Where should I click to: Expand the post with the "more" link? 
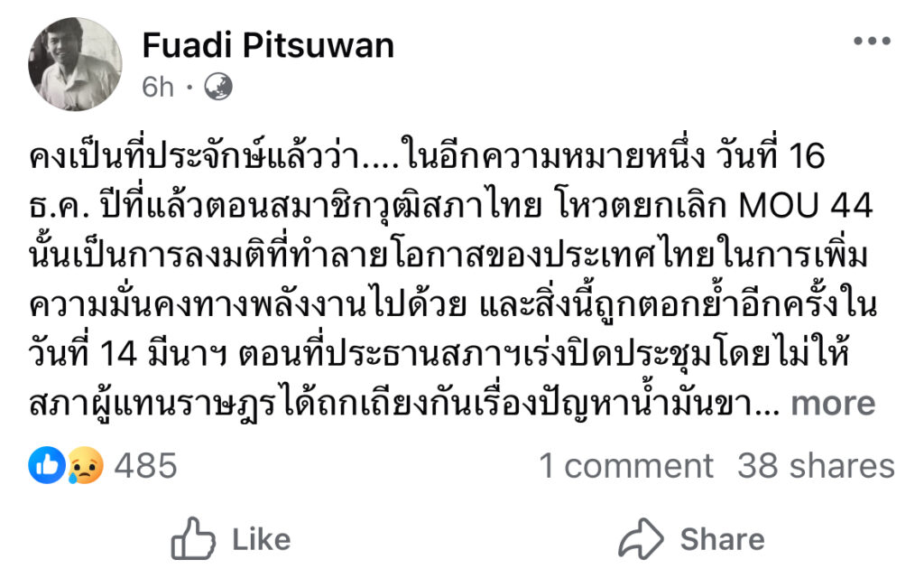click(833, 404)
